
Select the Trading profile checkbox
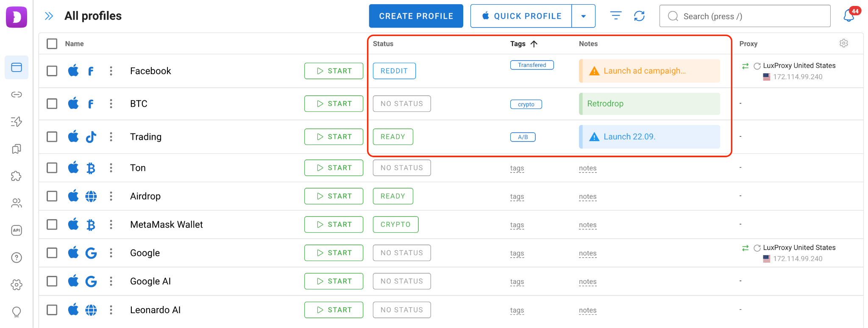coord(52,137)
